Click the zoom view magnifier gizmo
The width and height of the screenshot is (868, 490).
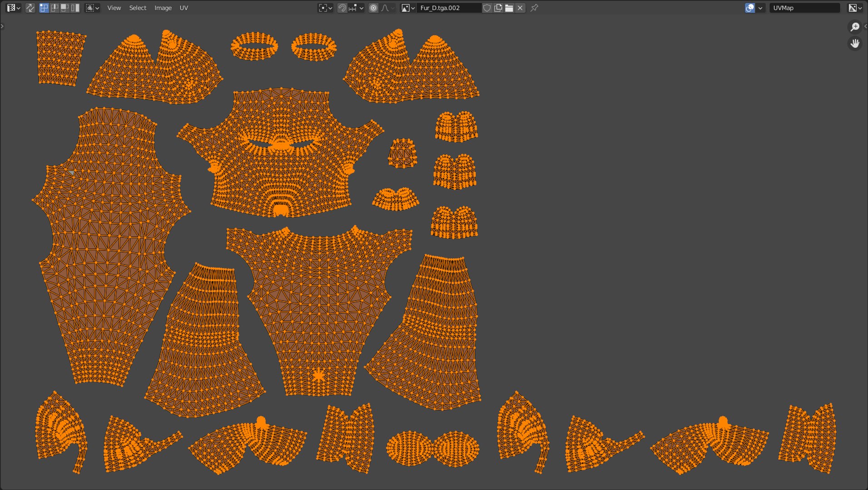tap(855, 27)
